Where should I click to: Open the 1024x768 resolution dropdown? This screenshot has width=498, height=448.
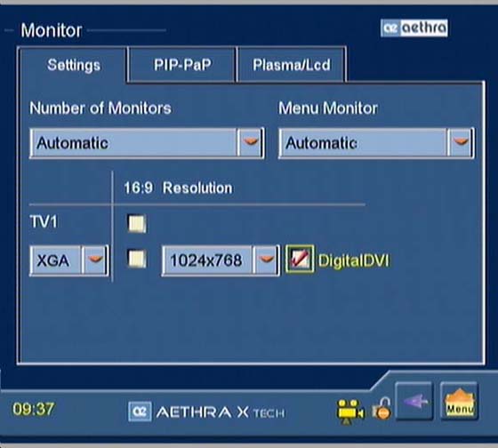click(221, 260)
